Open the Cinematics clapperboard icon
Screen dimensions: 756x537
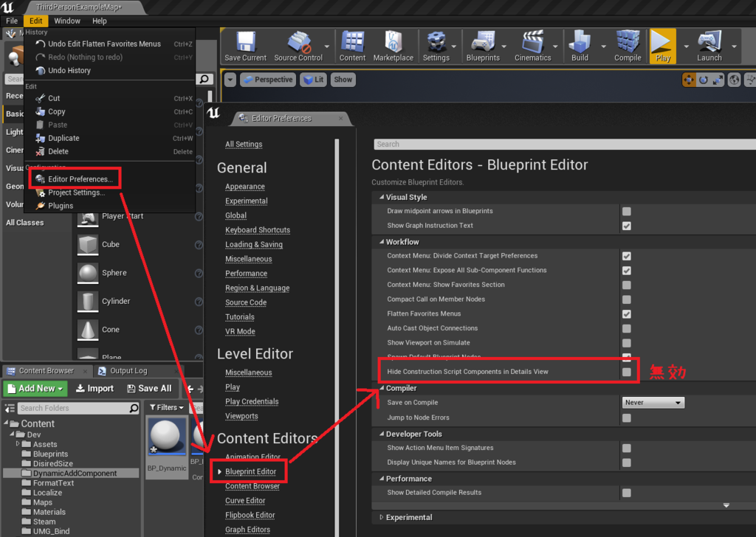[x=533, y=42]
